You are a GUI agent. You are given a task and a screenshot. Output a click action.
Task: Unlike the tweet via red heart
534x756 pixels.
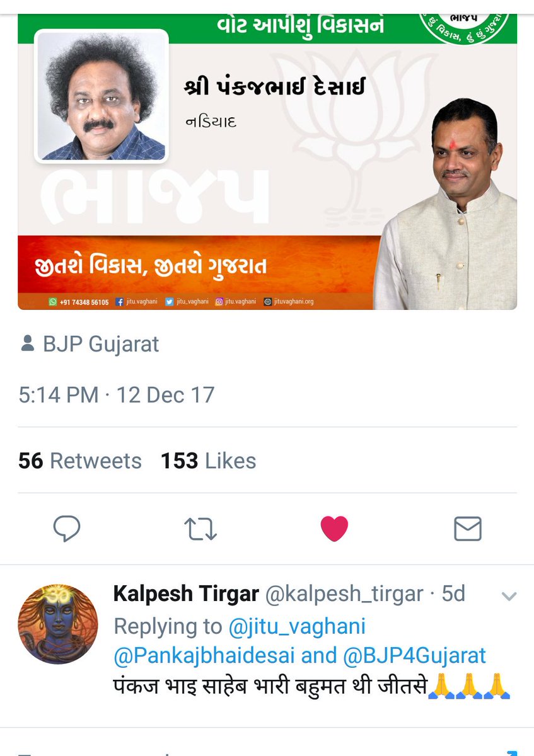(x=334, y=529)
